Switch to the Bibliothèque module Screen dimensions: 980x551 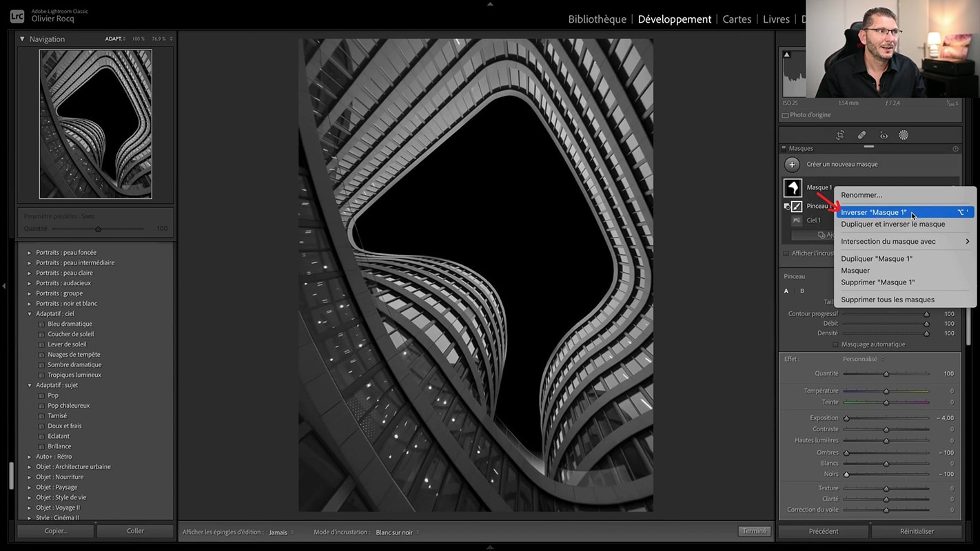[597, 19]
